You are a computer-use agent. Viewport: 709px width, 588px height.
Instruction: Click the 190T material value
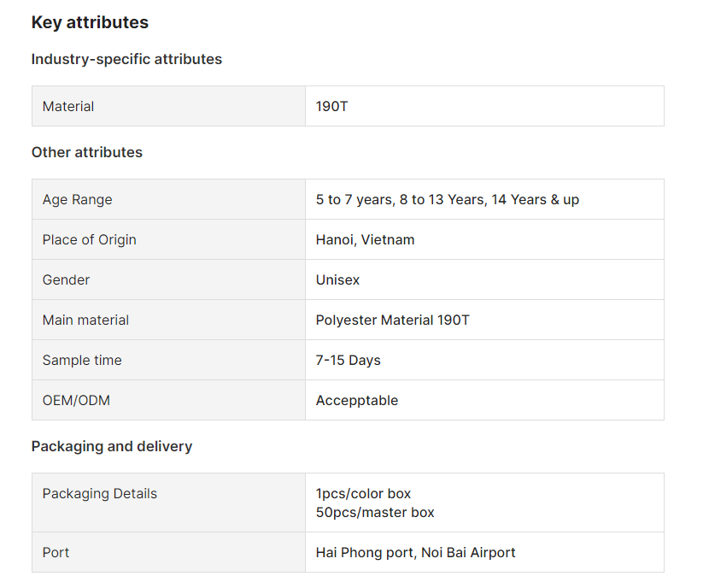(331, 107)
